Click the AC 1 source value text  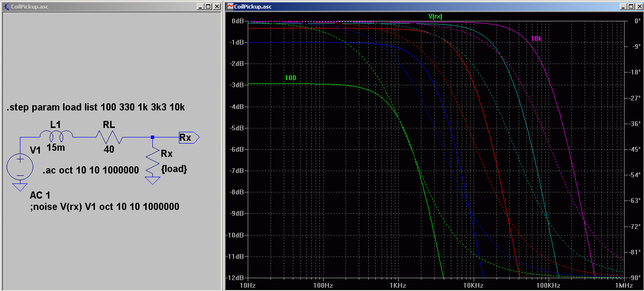point(40,196)
